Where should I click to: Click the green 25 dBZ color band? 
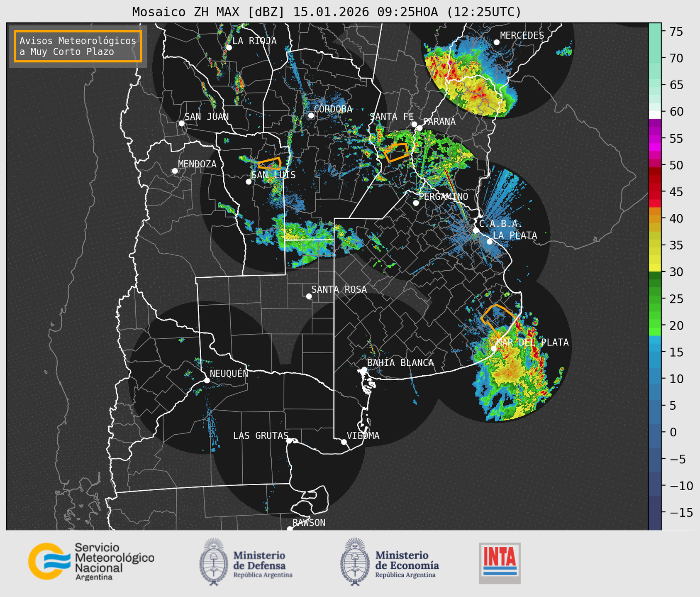pyautogui.click(x=655, y=299)
